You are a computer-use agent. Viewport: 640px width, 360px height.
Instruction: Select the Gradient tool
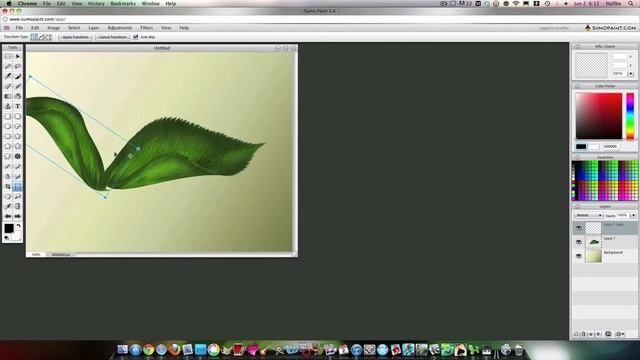click(8, 96)
